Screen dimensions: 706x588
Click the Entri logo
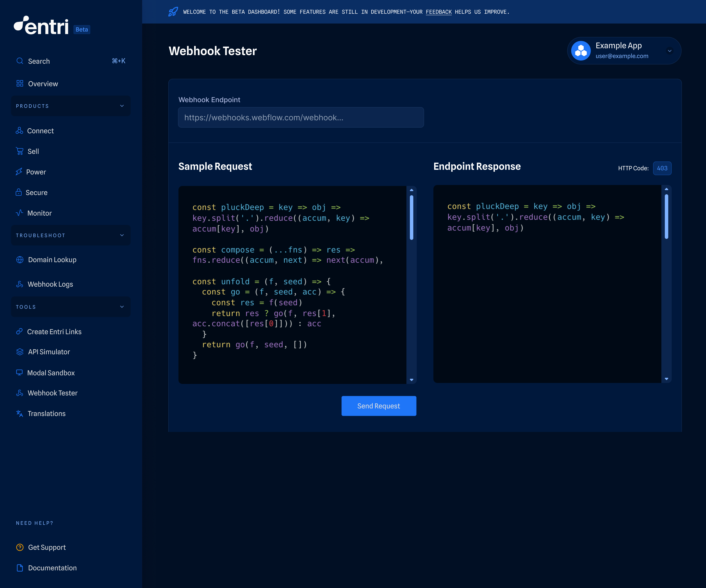[x=41, y=25]
